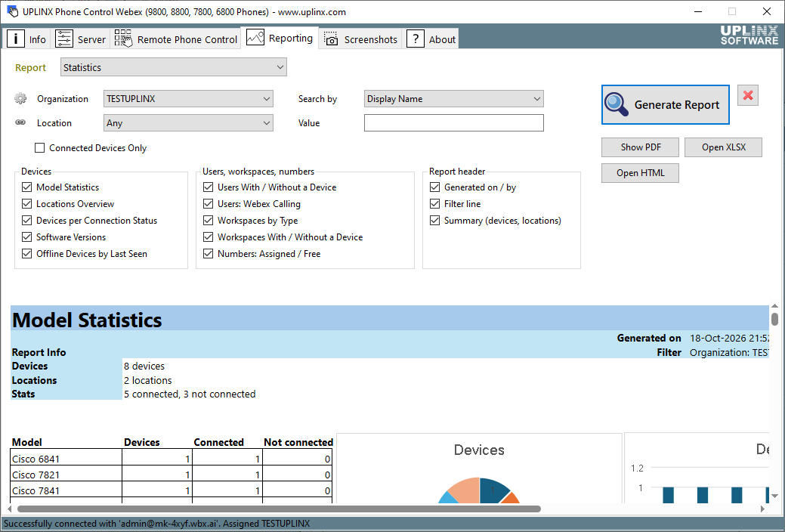Viewport: 785px width, 532px height.
Task: Click the Server tab sliders icon
Action: [63, 39]
